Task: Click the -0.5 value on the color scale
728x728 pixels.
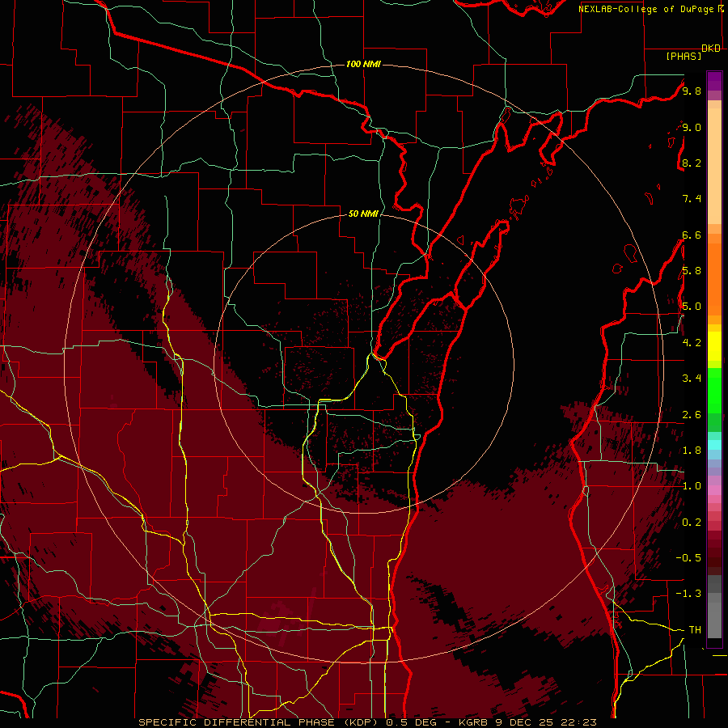Action: pyautogui.click(x=688, y=557)
